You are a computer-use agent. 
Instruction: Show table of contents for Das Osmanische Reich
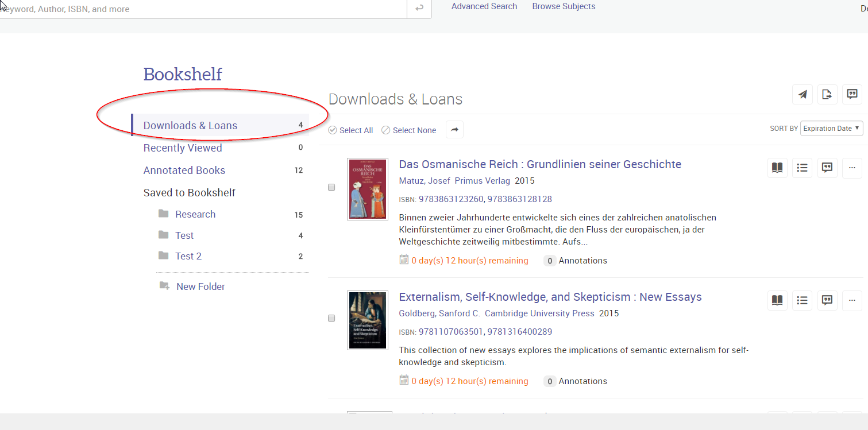pos(803,168)
